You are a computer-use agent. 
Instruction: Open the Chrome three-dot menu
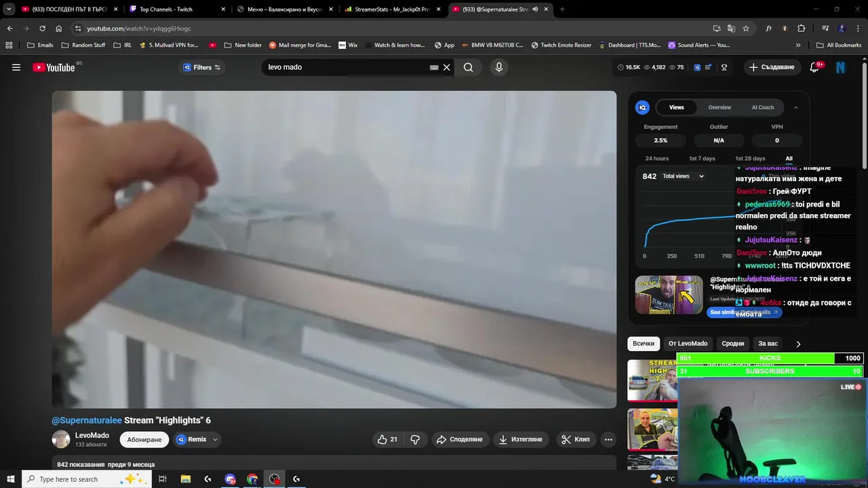tap(859, 28)
